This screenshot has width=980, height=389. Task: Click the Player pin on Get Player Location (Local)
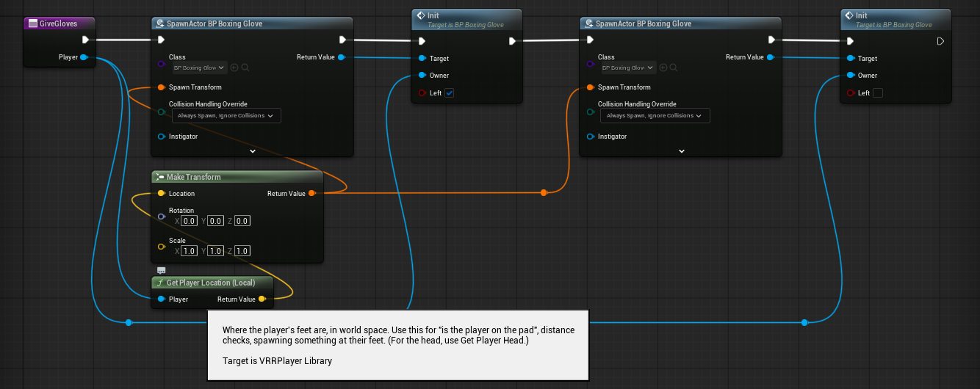[x=162, y=299]
